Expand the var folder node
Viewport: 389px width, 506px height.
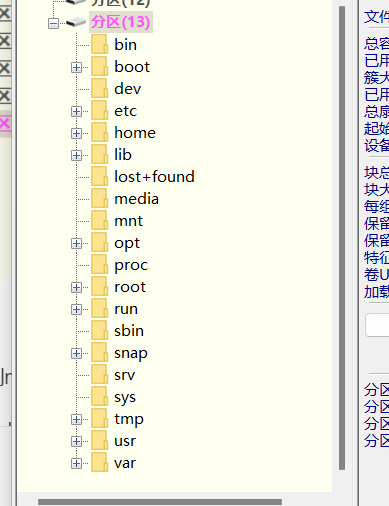click(76, 463)
